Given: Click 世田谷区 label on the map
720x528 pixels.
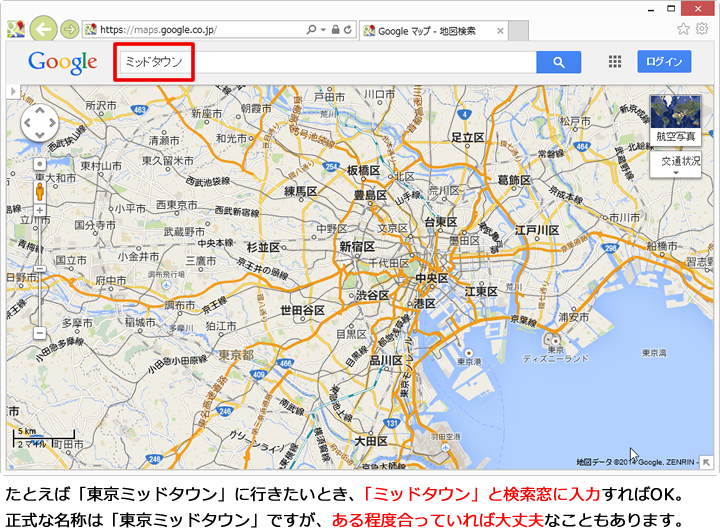Looking at the screenshot, I should click(x=303, y=310).
